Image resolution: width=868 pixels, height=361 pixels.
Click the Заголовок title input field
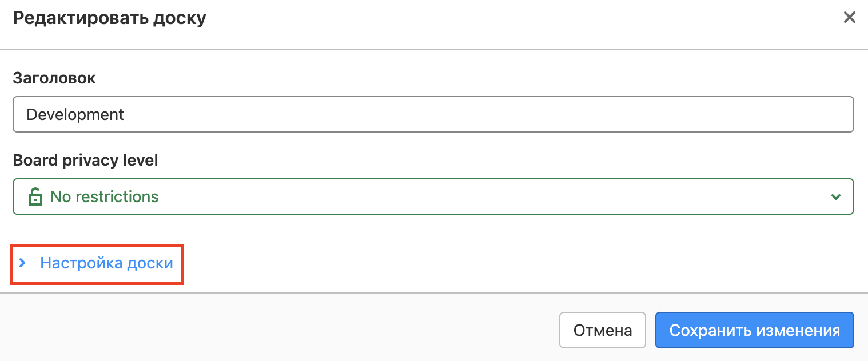tap(433, 114)
